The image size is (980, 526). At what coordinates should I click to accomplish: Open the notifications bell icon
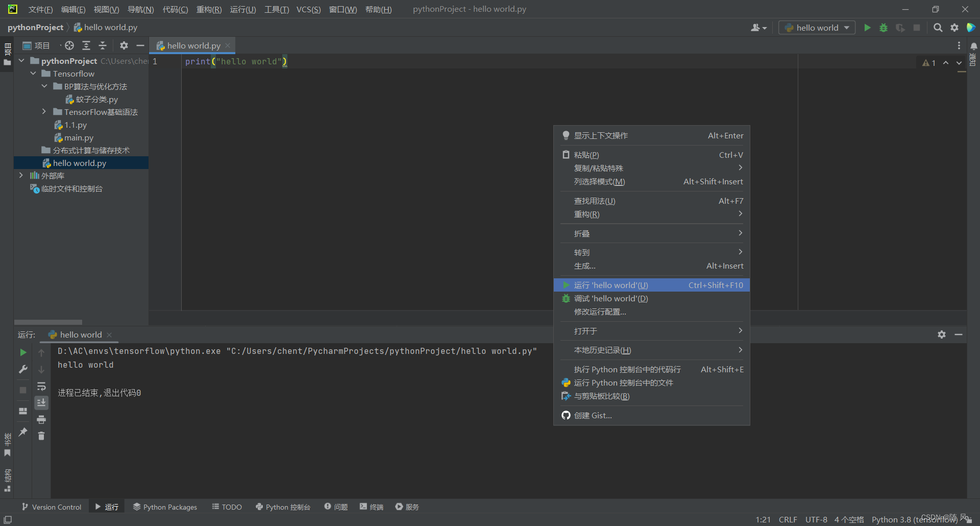point(974,46)
